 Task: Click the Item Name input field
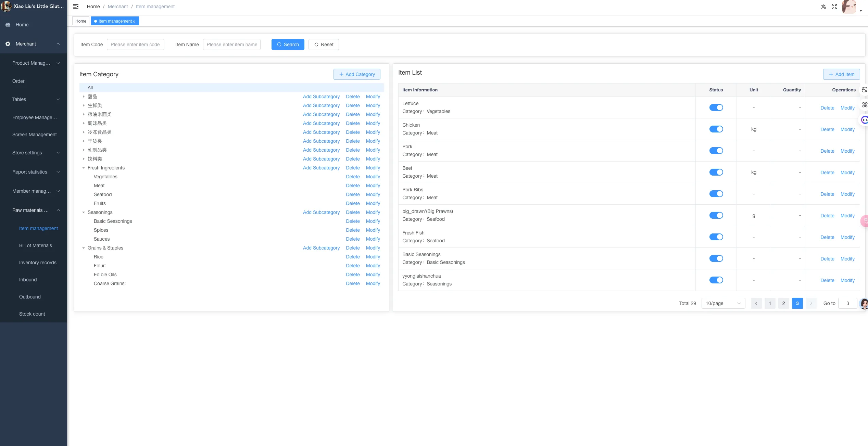pos(231,44)
